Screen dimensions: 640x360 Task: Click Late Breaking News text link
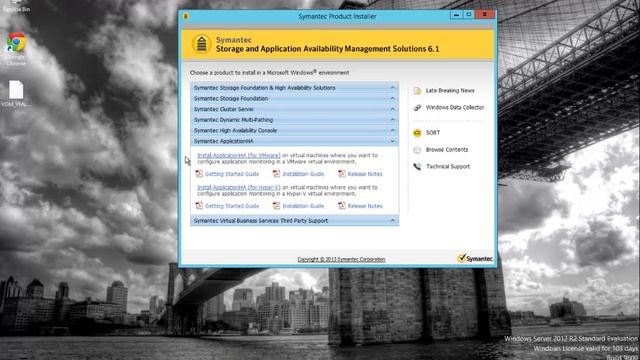(x=450, y=91)
